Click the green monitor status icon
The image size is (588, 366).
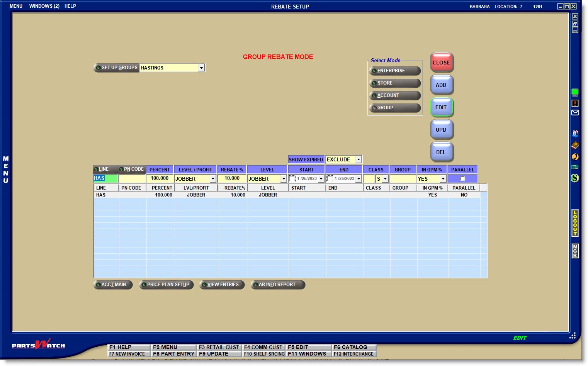(575, 92)
